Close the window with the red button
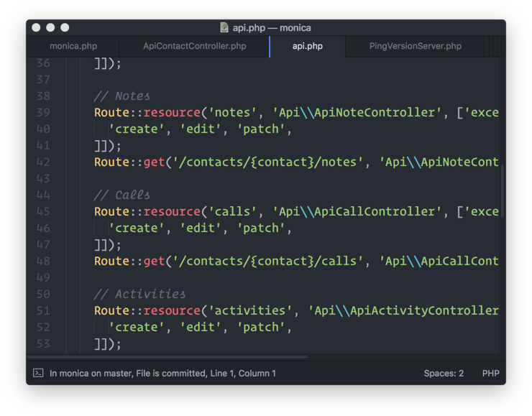 [36, 28]
